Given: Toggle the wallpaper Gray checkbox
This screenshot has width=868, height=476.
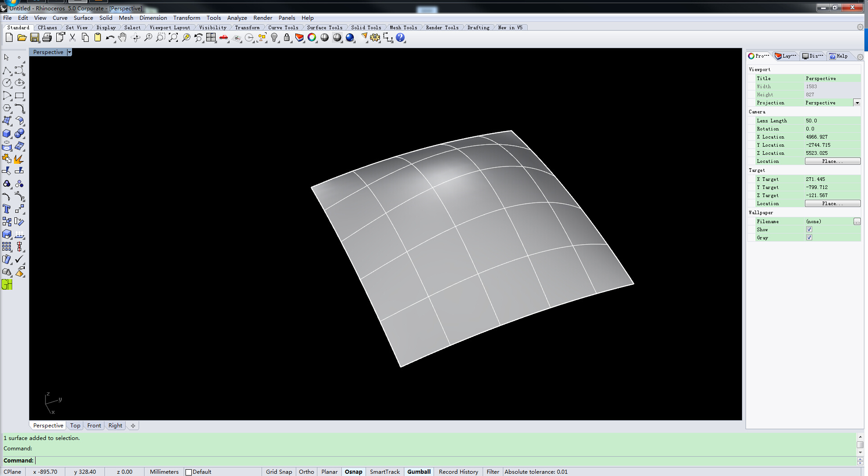Looking at the screenshot, I should click(809, 238).
